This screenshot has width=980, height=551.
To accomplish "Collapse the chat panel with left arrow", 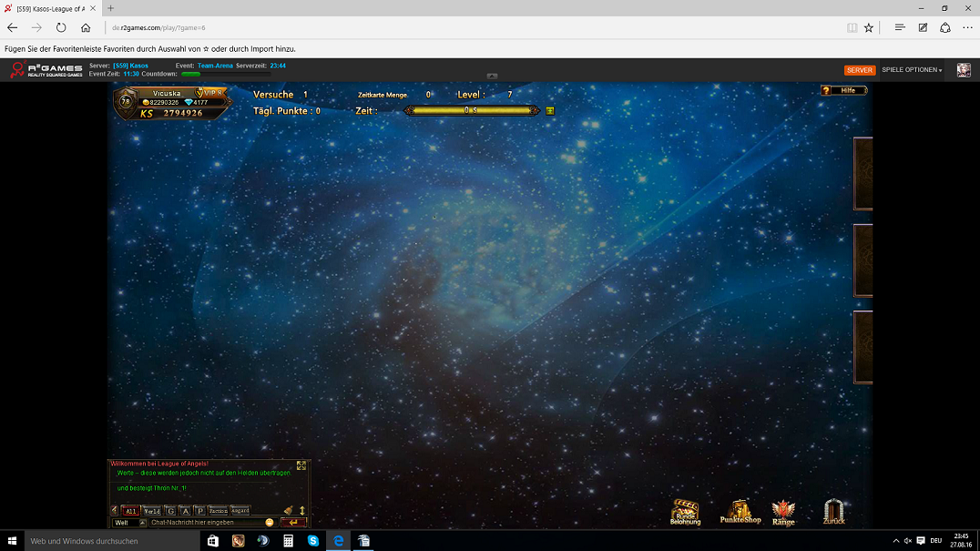I will [x=114, y=511].
